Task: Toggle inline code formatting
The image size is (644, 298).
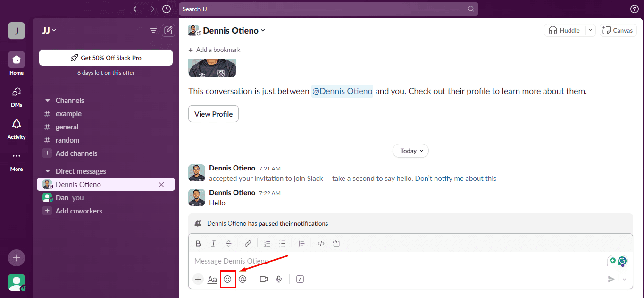Action: (321, 244)
